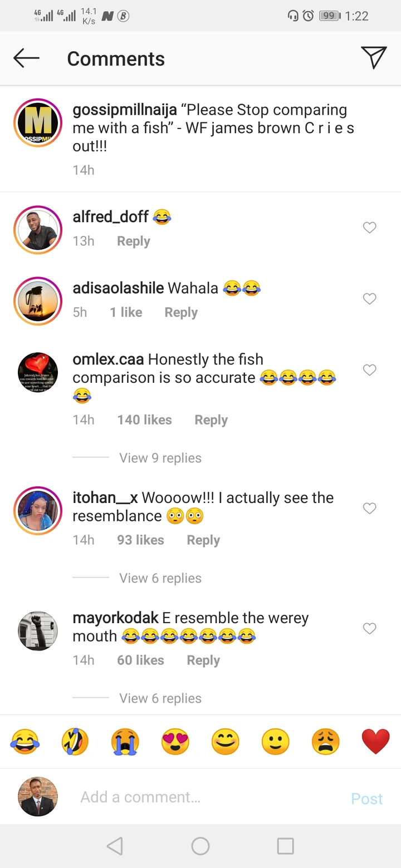Insert the heart-eyes emoji
The height and width of the screenshot is (868, 401).
pos(175,742)
